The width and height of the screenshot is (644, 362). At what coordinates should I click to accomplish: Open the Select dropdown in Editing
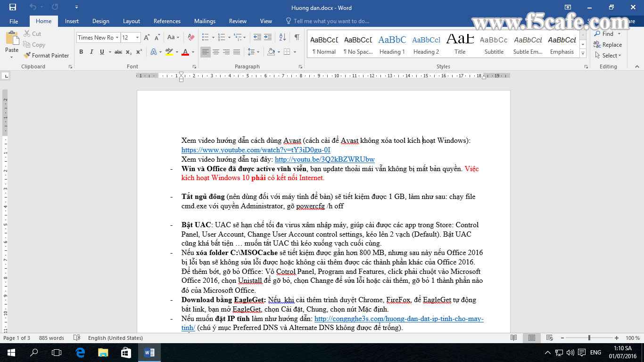pyautogui.click(x=608, y=56)
